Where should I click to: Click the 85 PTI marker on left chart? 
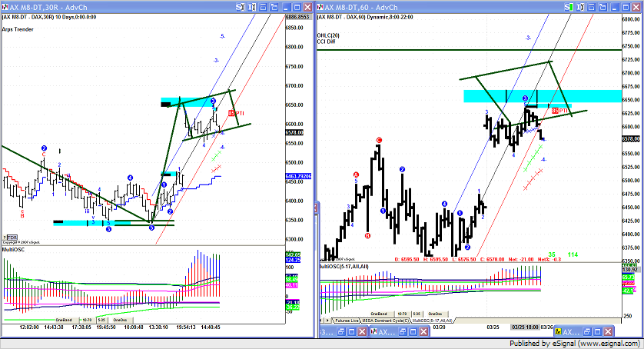click(x=234, y=112)
